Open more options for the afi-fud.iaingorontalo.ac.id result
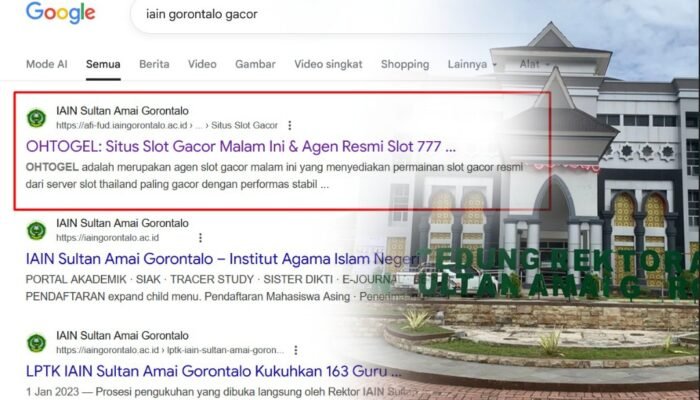This screenshot has height=400, width=700. (x=290, y=125)
